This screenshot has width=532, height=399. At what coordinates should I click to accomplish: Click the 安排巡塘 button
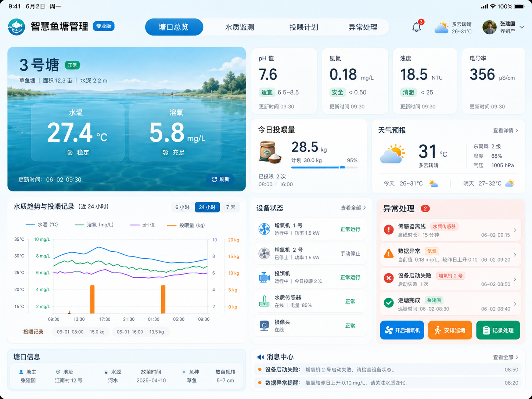450,330
